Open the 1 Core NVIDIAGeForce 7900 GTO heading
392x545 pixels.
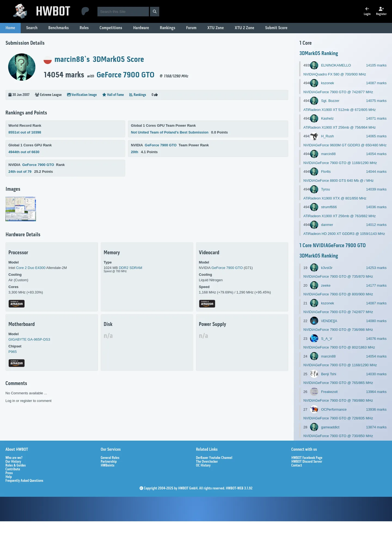332,245
